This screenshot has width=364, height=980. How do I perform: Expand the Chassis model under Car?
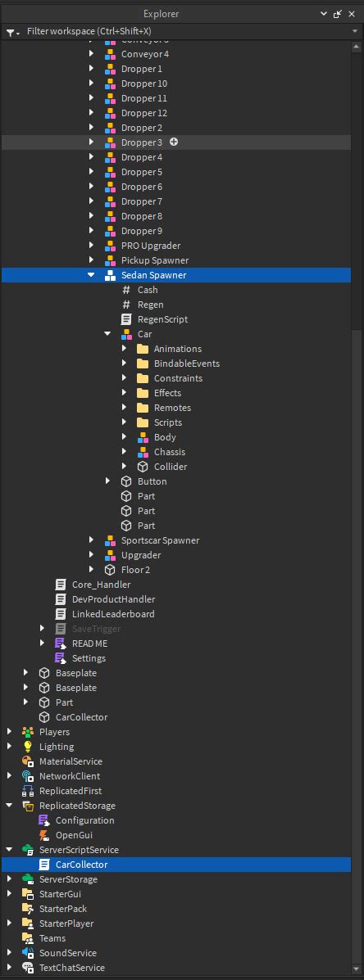tap(125, 452)
